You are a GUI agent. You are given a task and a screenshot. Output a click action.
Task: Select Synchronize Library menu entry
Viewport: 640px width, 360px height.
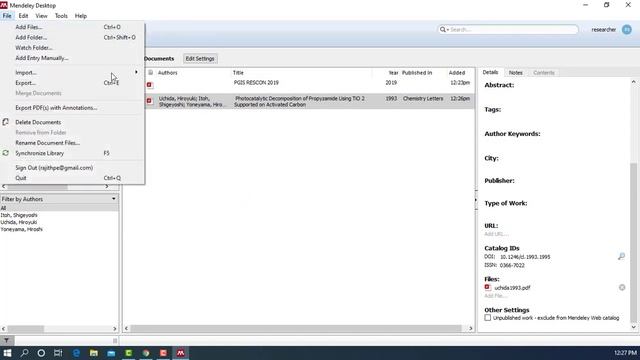(72, 153)
